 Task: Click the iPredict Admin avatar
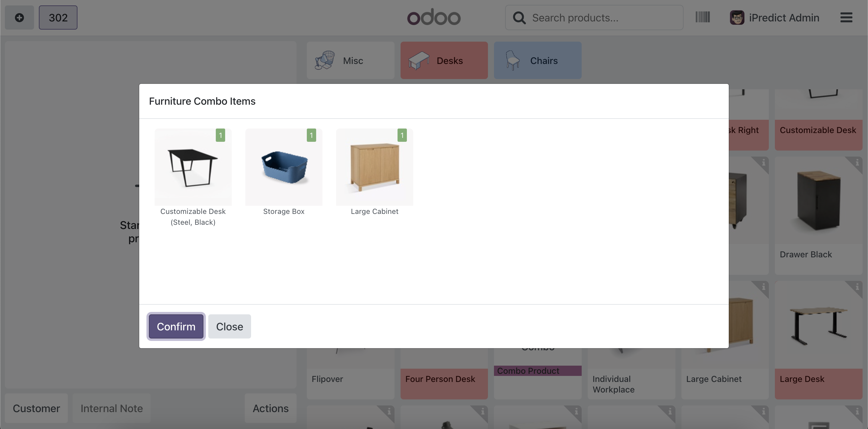[x=737, y=17]
